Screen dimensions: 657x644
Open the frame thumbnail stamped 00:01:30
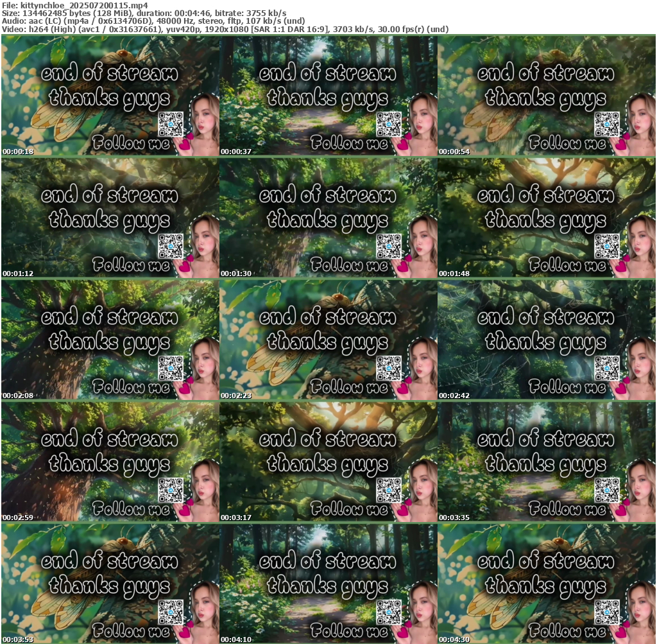coord(328,218)
